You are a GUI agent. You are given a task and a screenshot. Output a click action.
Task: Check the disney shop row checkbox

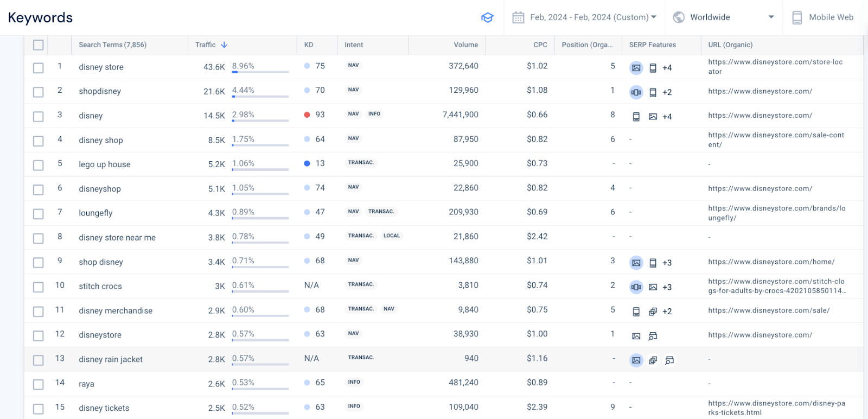pyautogui.click(x=38, y=141)
